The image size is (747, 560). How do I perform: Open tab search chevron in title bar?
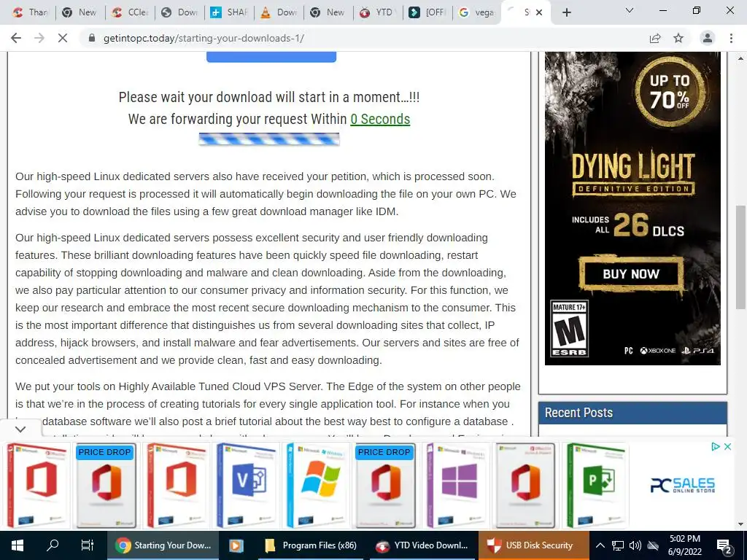pyautogui.click(x=630, y=10)
